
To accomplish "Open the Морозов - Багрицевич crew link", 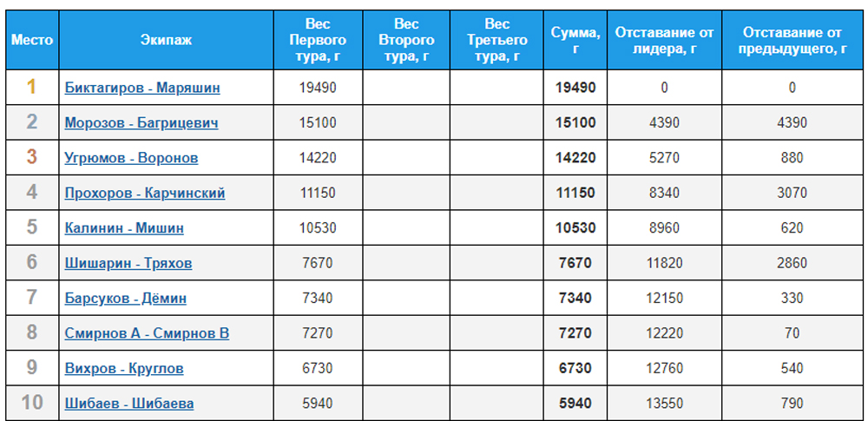I will [141, 122].
